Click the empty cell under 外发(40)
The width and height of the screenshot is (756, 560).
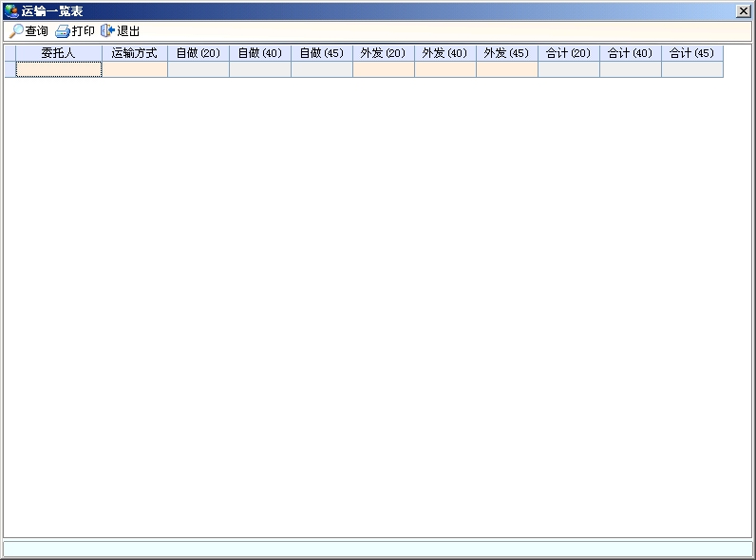(445, 69)
